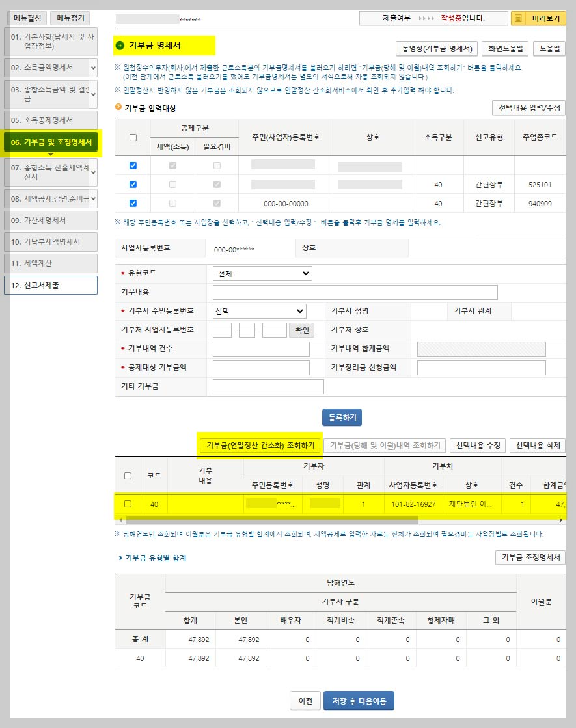Screen dimensions: 576x728
Task: Toggle the 필요경비 checkbox in the 940909 row
Action: point(217,203)
